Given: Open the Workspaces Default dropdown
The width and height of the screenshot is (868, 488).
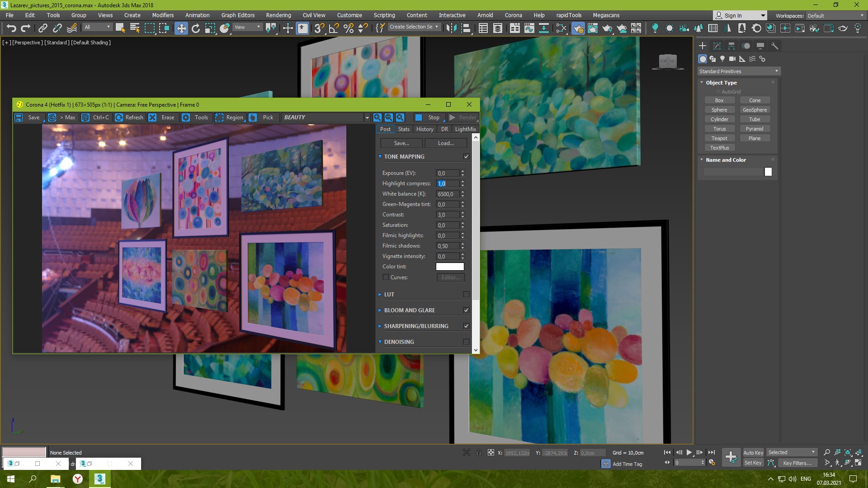Looking at the screenshot, I should point(835,16).
